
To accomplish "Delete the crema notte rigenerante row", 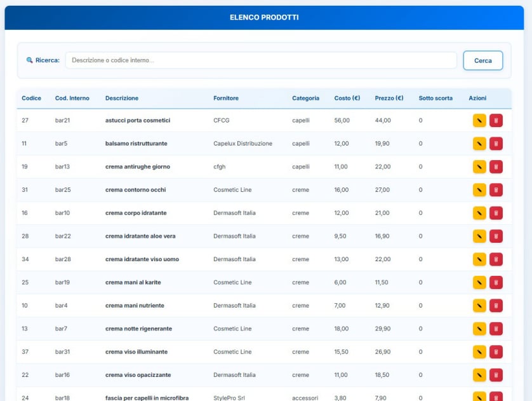I will pos(496,329).
